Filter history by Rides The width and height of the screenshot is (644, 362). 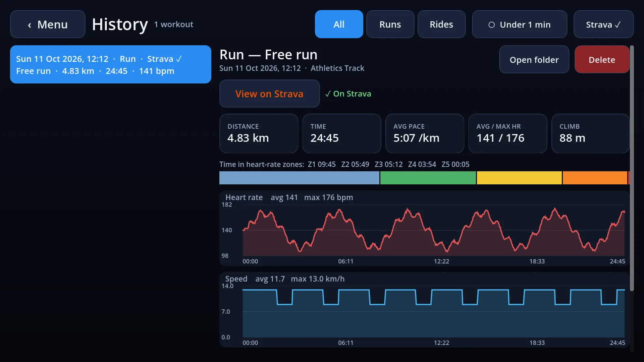pos(441,24)
